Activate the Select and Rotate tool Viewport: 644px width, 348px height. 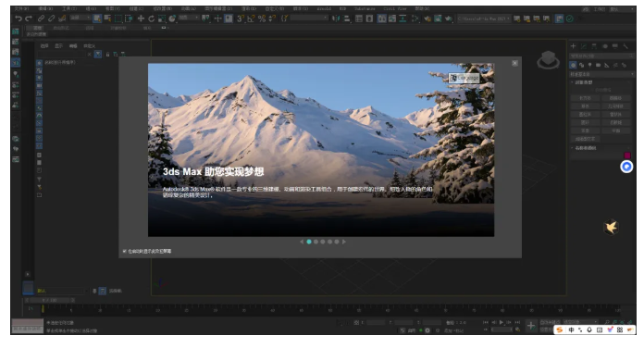pos(151,19)
